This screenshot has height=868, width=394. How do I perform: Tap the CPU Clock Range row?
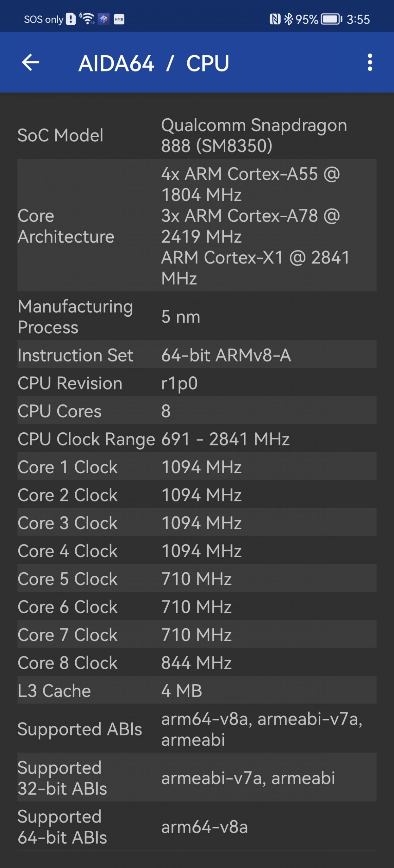click(x=197, y=439)
